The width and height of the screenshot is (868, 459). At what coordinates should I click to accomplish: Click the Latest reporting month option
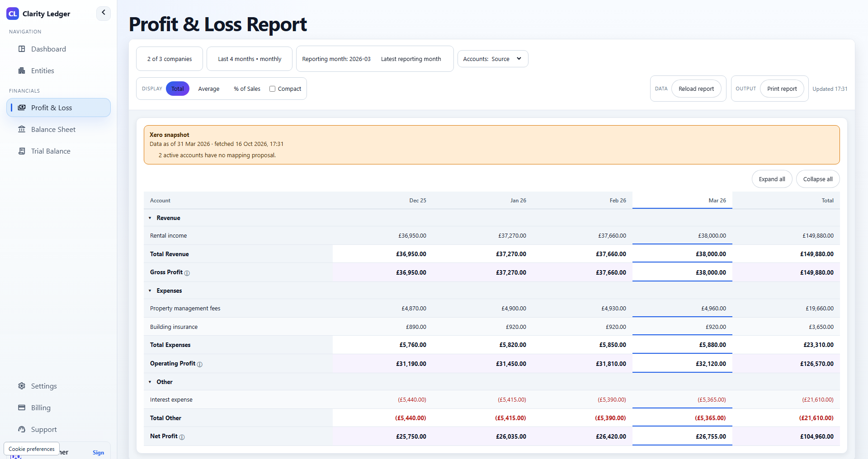[411, 59]
